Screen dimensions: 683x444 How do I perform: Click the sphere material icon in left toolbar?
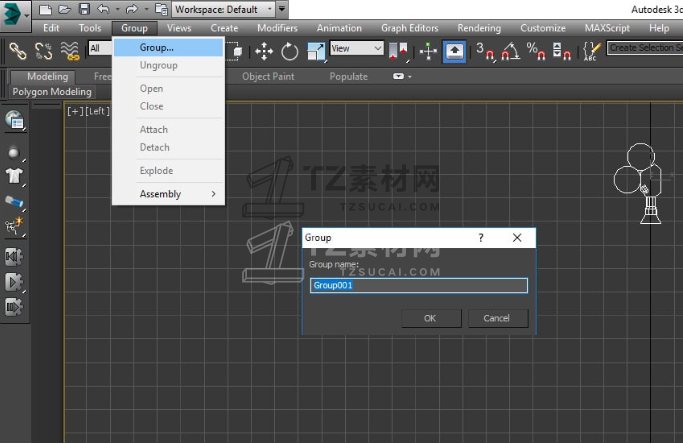pos(14,153)
